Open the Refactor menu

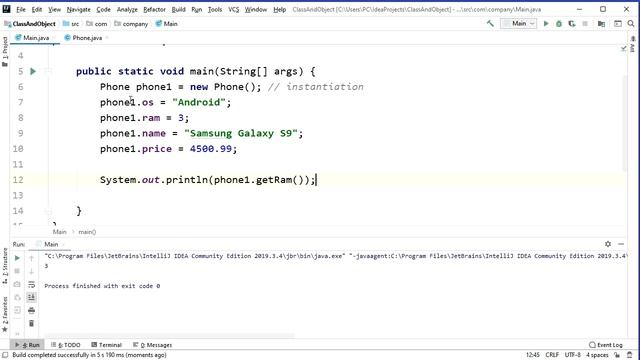click(154, 9)
